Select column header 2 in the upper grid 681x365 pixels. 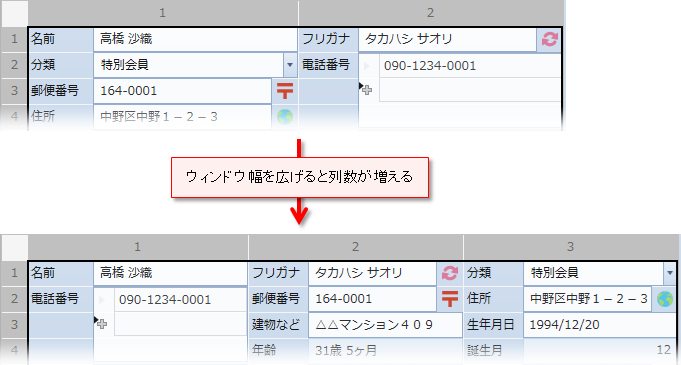(430, 13)
